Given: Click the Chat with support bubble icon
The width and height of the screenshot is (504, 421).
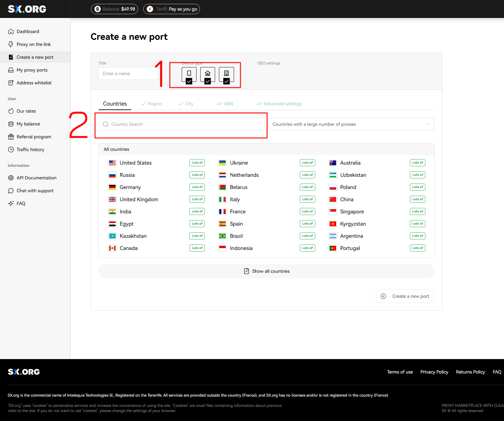Looking at the screenshot, I should pyautogui.click(x=11, y=191).
